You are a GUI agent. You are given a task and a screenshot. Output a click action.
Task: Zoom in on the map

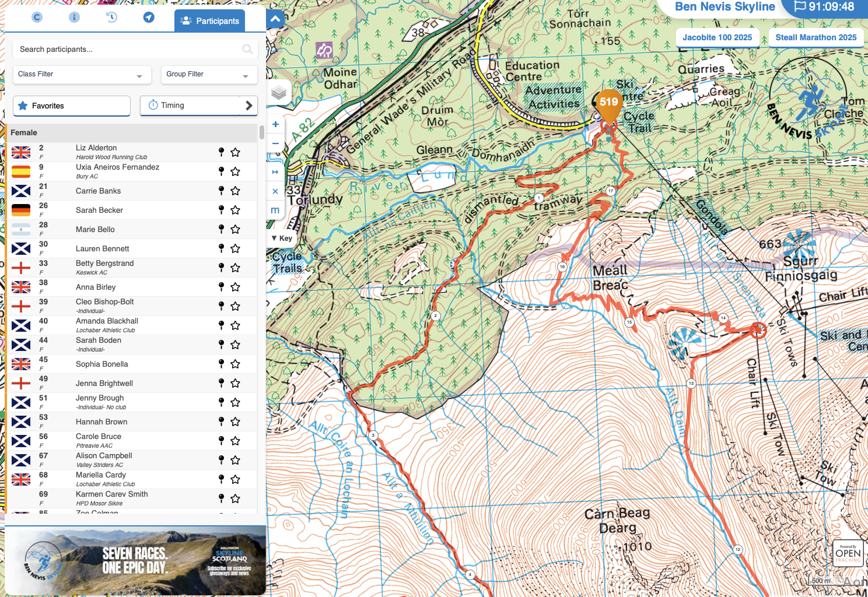pos(275,124)
